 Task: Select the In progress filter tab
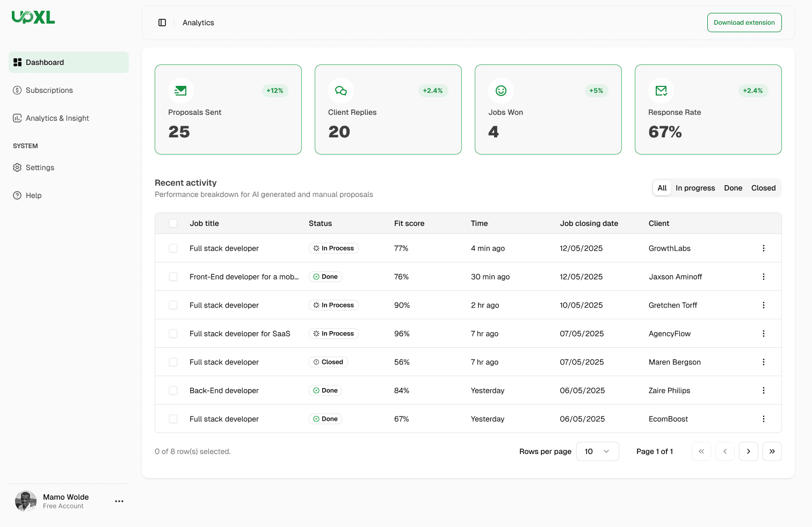(x=695, y=188)
